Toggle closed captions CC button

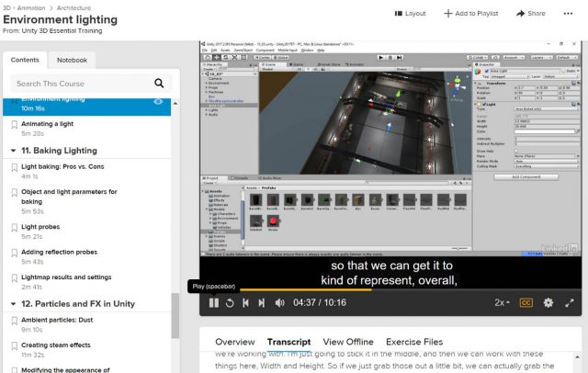pos(526,303)
